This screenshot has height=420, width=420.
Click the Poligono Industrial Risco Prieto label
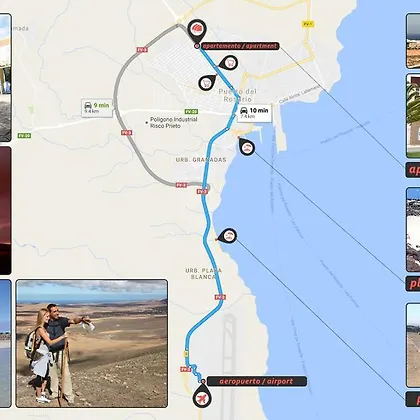tap(174, 123)
